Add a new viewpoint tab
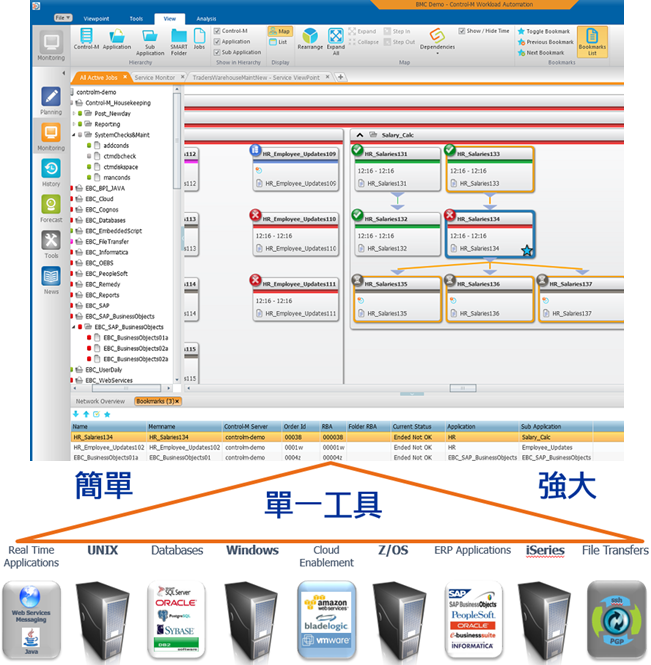Image resolution: width=651 pixels, height=665 pixels. click(340, 77)
